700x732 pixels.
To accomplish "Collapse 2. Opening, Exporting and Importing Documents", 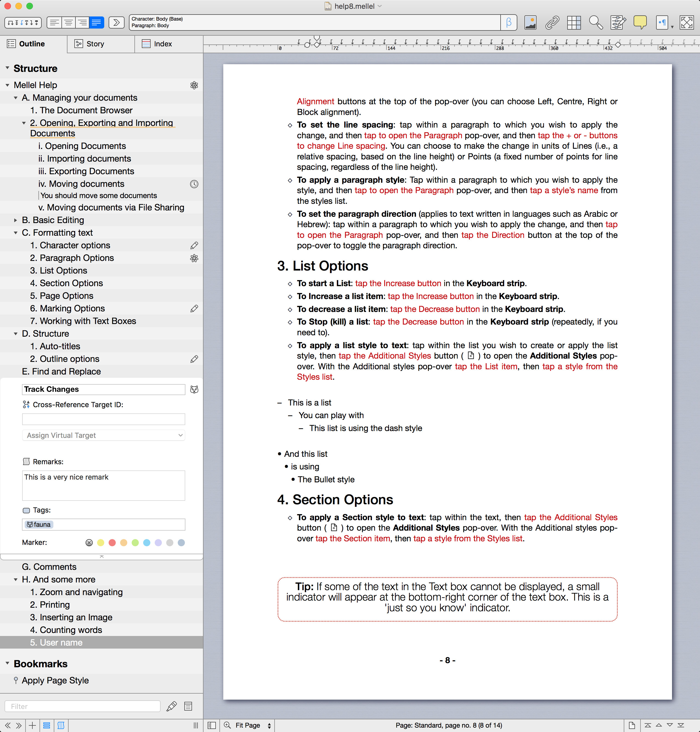I will click(24, 123).
